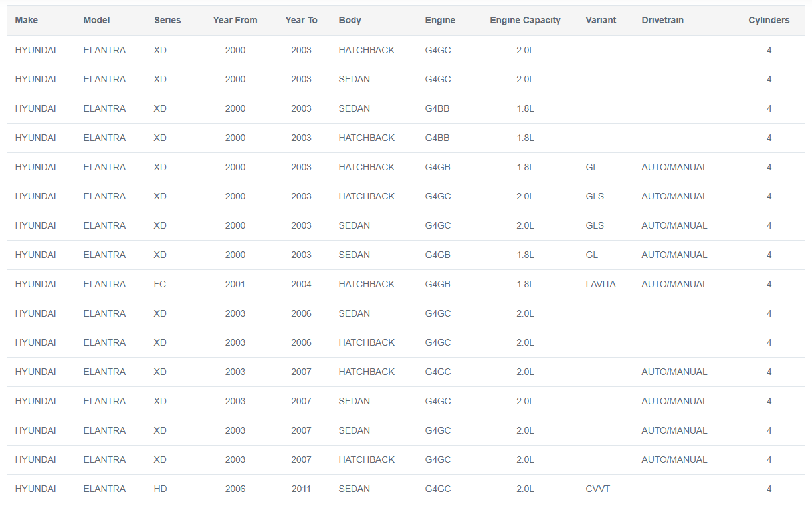Viewport: 812px width, 524px height.
Task: Click the Variant column header
Action: click(601, 20)
